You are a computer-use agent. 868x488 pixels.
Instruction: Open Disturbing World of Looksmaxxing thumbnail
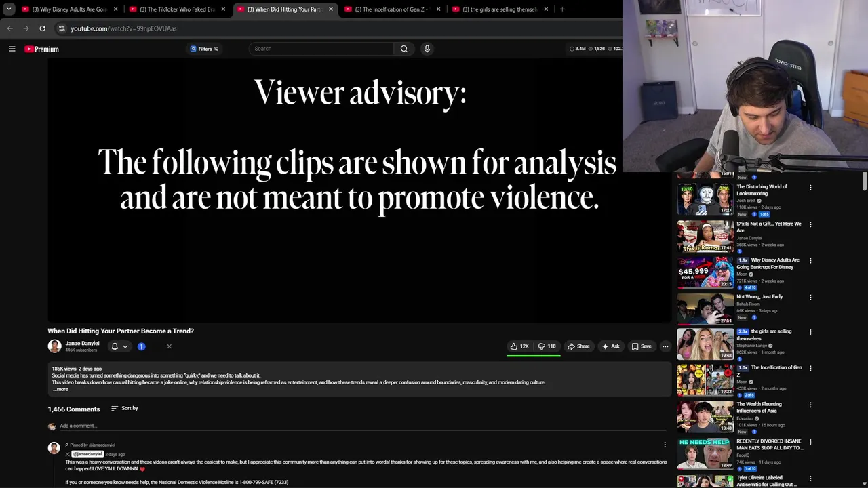[705, 199]
